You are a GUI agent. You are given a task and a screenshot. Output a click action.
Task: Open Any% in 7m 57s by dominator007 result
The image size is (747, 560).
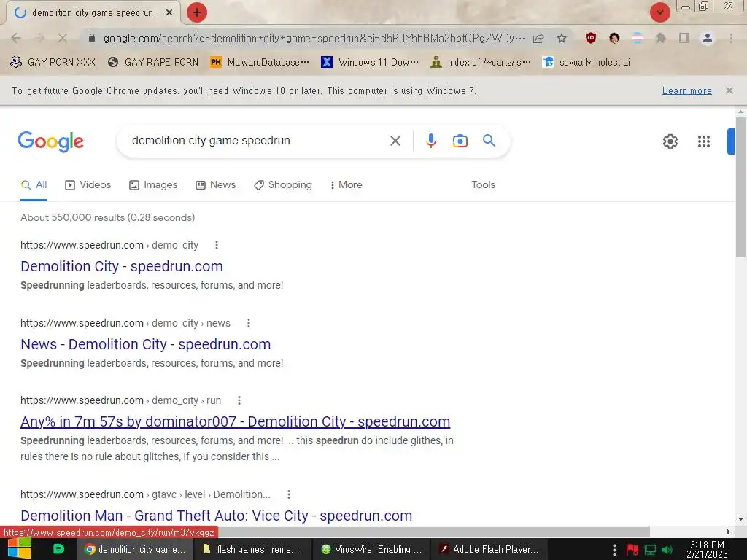(x=236, y=421)
